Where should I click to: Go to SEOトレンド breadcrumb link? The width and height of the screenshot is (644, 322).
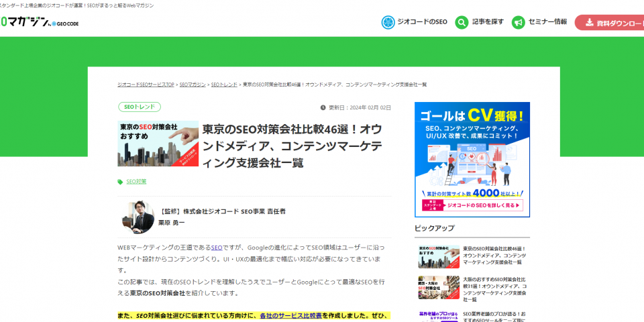pyautogui.click(x=224, y=85)
